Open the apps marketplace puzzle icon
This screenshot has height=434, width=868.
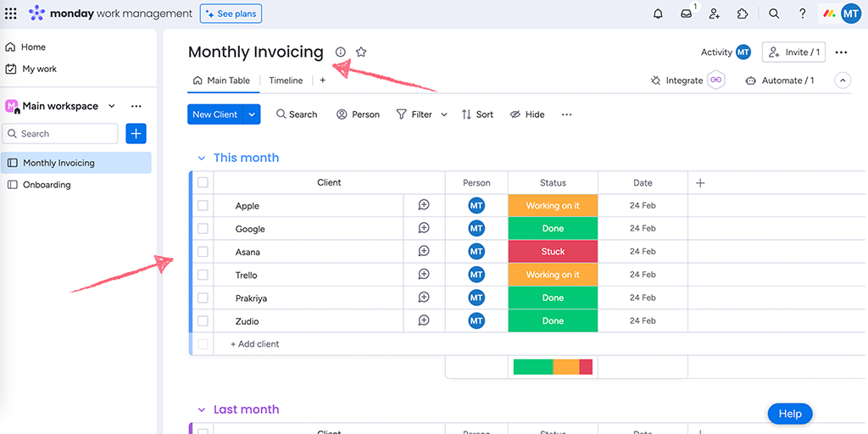pyautogui.click(x=743, y=14)
